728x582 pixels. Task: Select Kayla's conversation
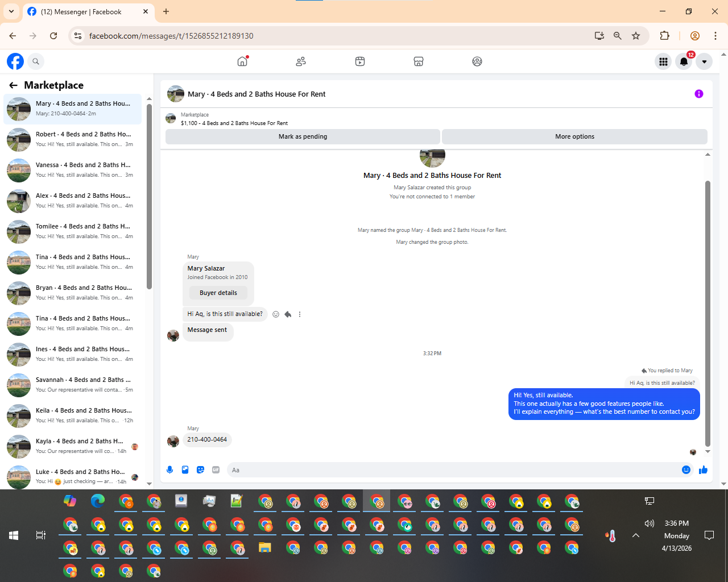pyautogui.click(x=73, y=446)
